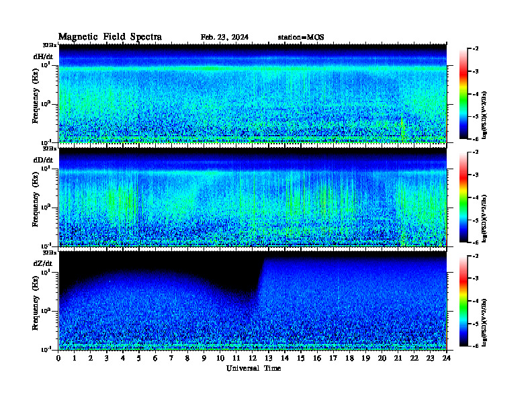The height and width of the screenshot is (411, 532).
Task: Click the -6 label on the dZ/dt color bar
Action: (x=476, y=346)
